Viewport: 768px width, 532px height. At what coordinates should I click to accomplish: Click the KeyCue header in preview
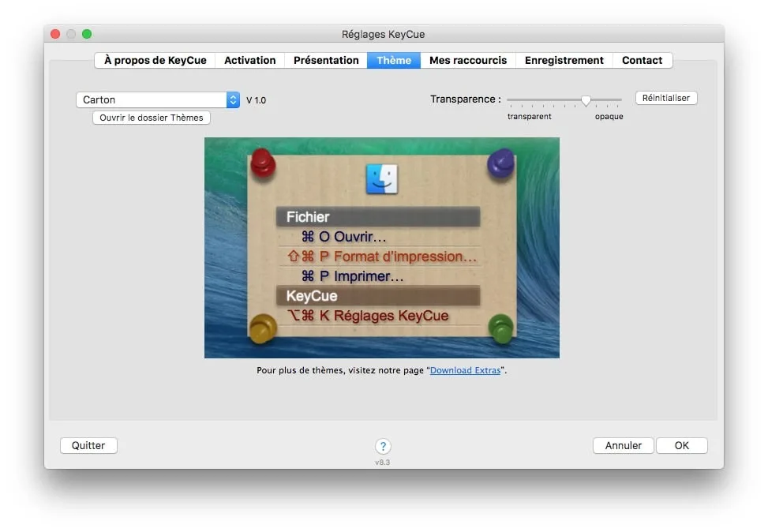click(x=378, y=296)
